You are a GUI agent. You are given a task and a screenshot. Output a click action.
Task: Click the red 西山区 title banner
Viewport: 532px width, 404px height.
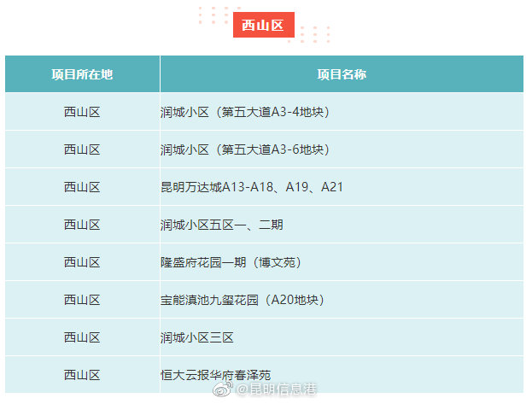pyautogui.click(x=263, y=25)
